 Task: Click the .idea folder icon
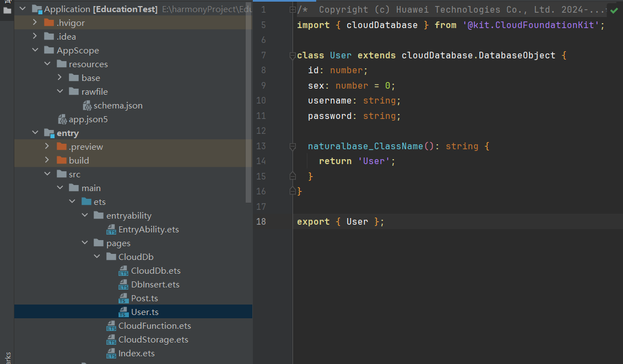coord(49,36)
